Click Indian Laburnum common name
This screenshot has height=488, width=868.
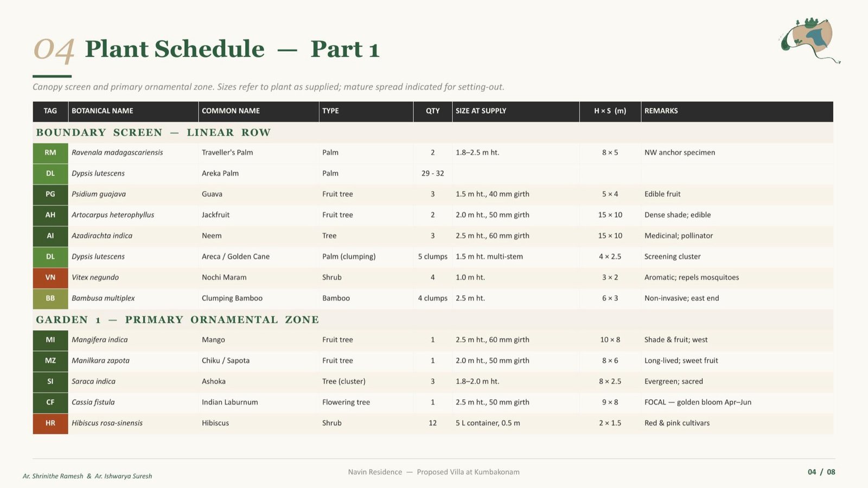point(230,402)
